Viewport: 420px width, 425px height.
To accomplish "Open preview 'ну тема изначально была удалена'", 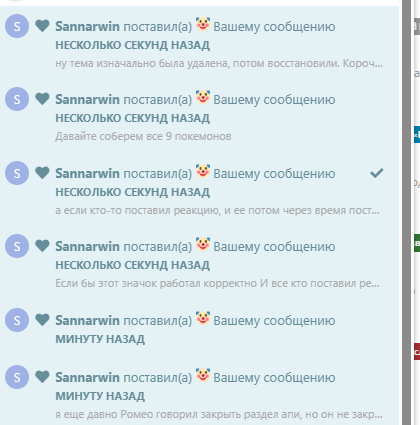I will 219,63.
